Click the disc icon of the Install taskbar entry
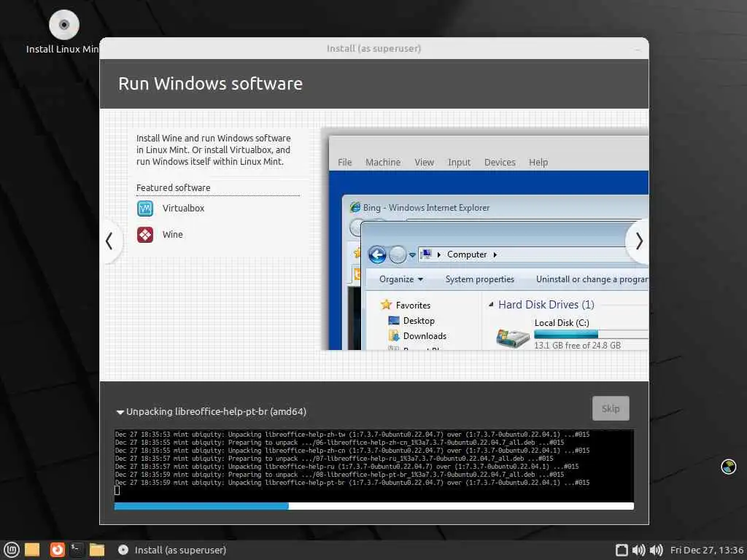Image resolution: width=747 pixels, height=560 pixels. [x=123, y=550]
